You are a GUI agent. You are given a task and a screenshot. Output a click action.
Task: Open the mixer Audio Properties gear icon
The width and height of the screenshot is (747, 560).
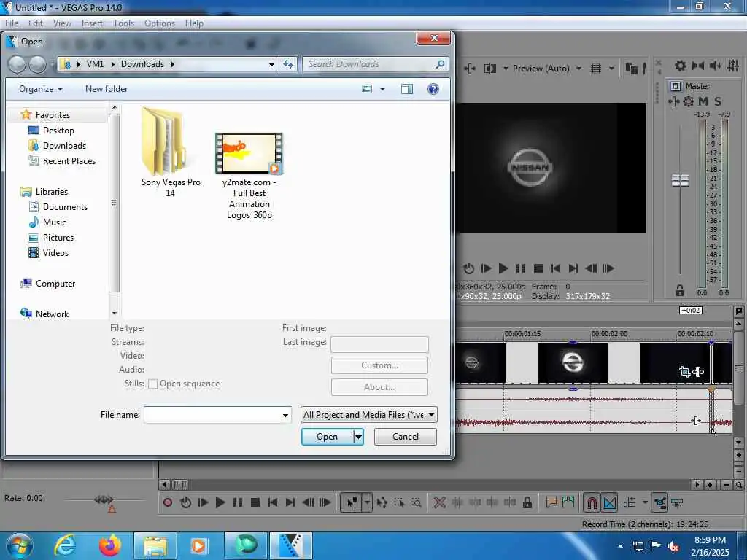pos(681,66)
